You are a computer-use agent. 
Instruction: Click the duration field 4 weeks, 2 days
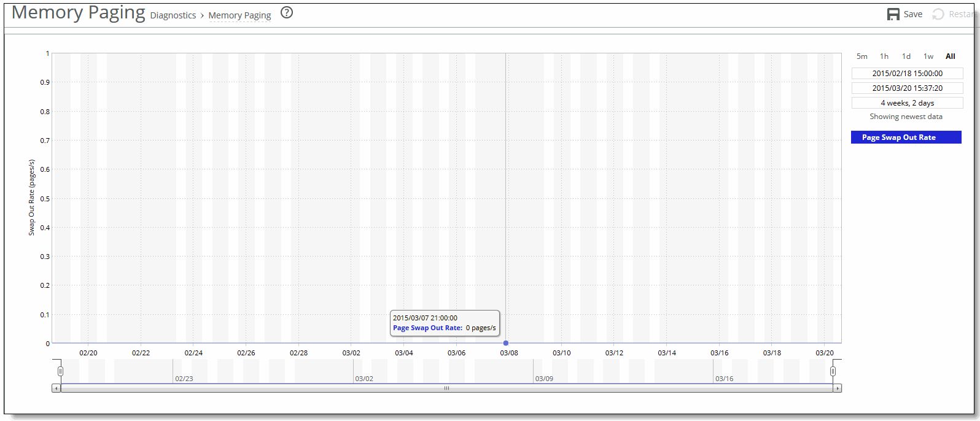click(907, 103)
